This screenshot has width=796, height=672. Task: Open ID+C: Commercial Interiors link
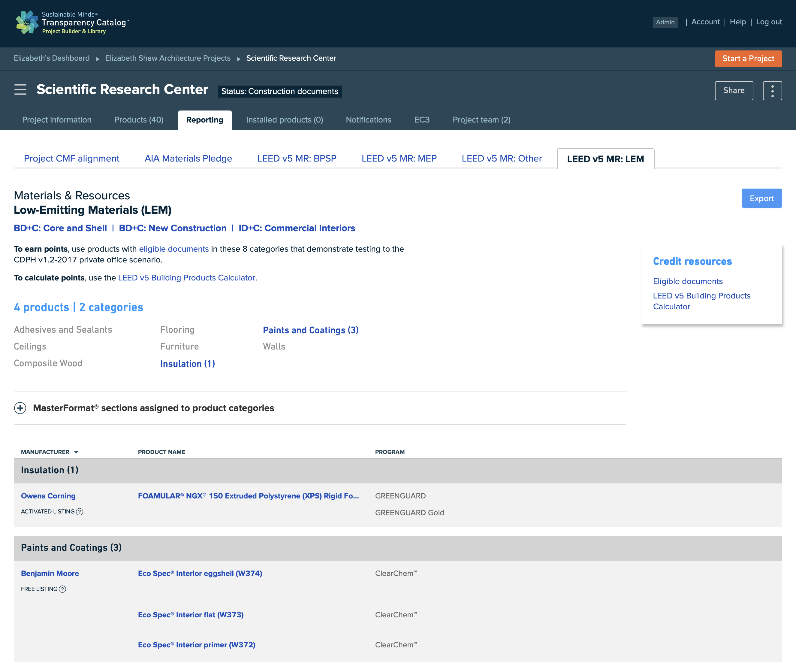(x=297, y=228)
